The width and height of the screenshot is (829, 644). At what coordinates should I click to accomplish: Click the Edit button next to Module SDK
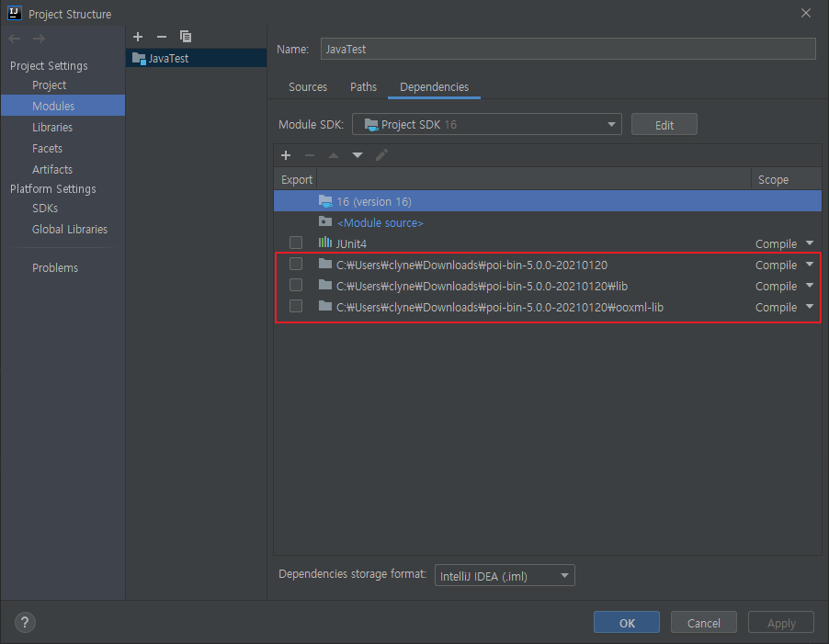tap(664, 125)
